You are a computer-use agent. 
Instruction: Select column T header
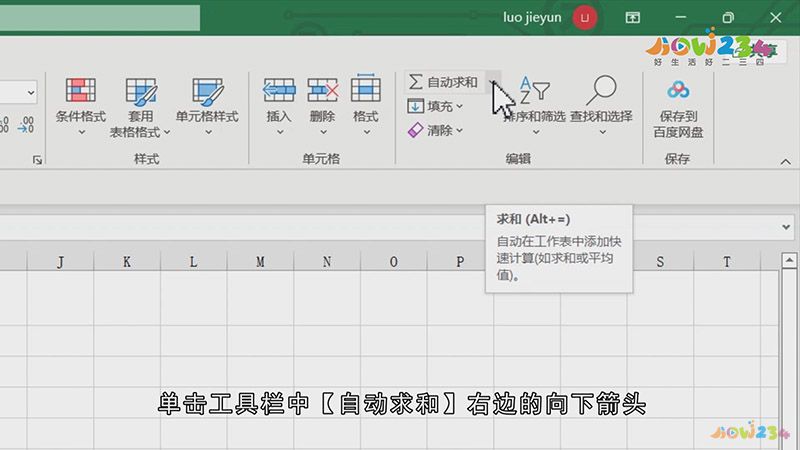click(x=727, y=262)
